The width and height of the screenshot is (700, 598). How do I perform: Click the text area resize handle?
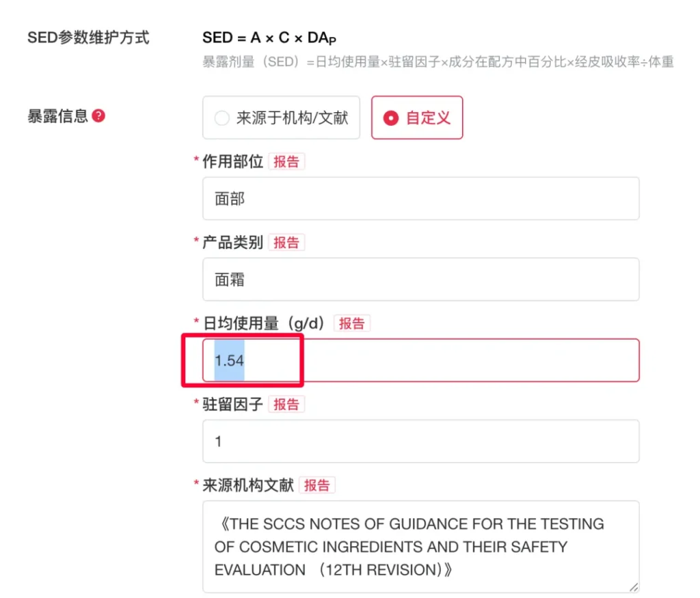[x=634, y=587]
